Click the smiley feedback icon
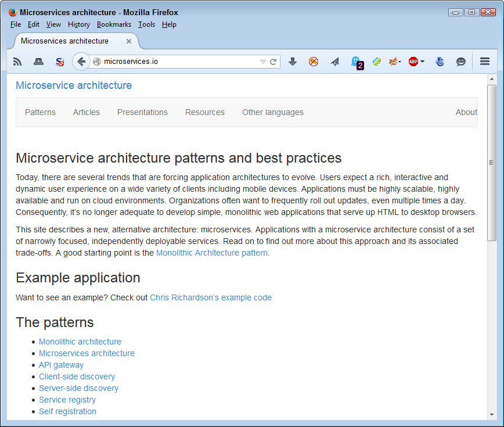The image size is (504, 427). pyautogui.click(x=460, y=61)
